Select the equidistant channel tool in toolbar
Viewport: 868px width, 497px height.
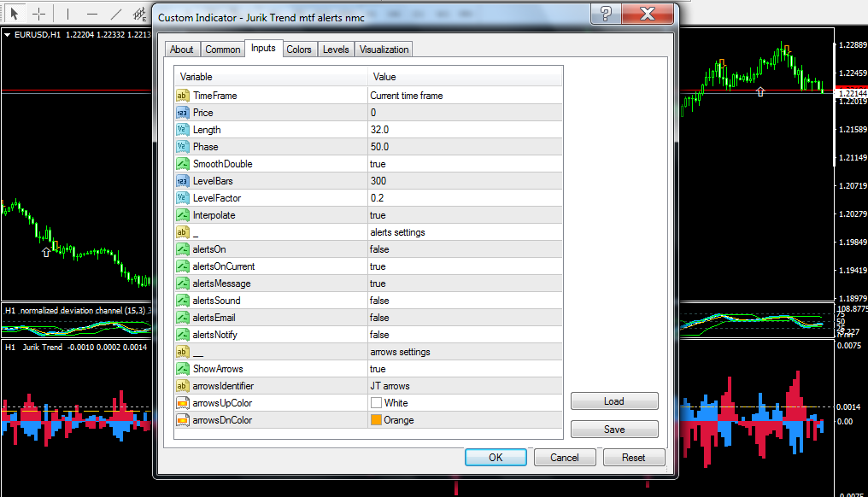[140, 14]
